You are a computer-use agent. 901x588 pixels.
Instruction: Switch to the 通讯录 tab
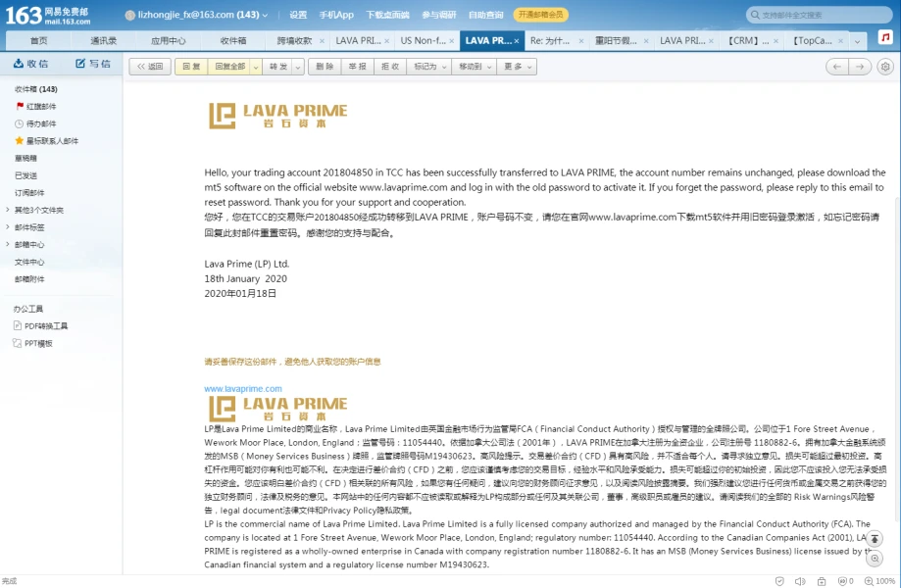tap(103, 41)
